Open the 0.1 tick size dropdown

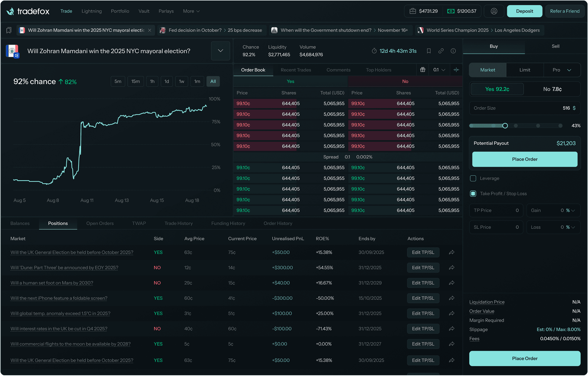click(x=439, y=70)
